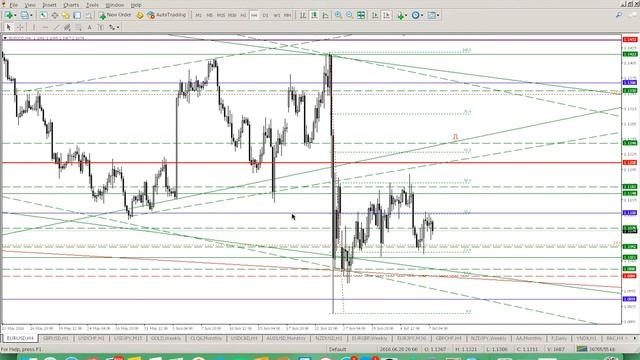Switch to line chart icon
Screen dimensions: 640x360
(325, 15)
